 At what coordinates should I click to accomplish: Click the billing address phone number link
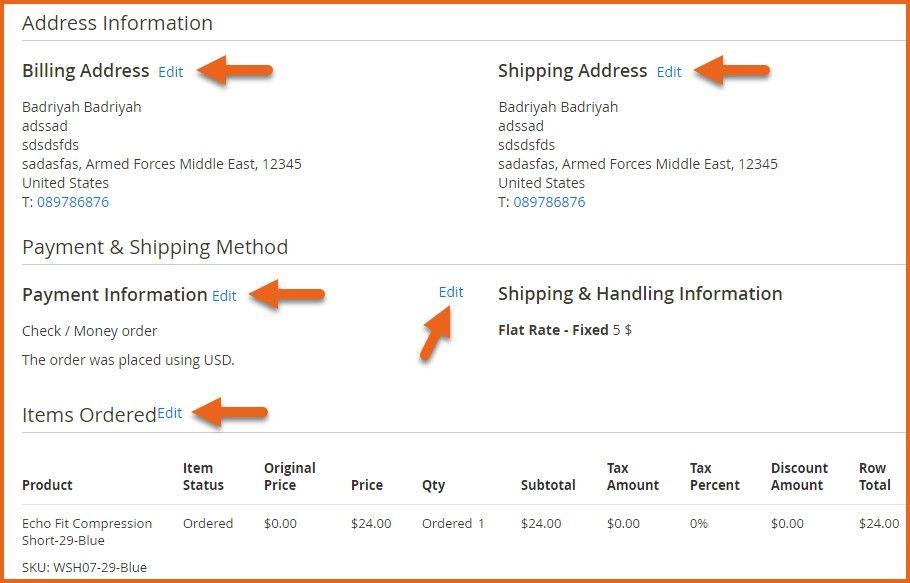[73, 202]
